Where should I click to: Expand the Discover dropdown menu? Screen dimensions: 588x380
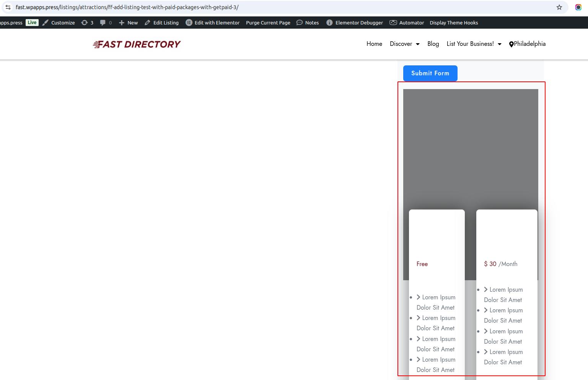click(x=404, y=44)
